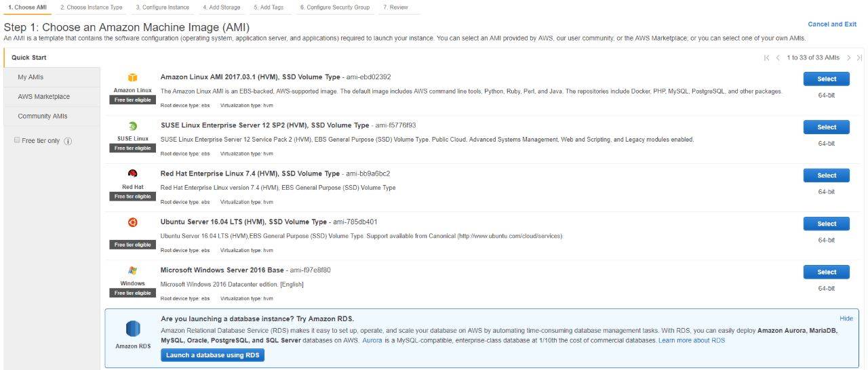This screenshot has width=868, height=370.
Task: Click the Red Hat Enterprise Linux 7.4 title
Action: [250, 173]
